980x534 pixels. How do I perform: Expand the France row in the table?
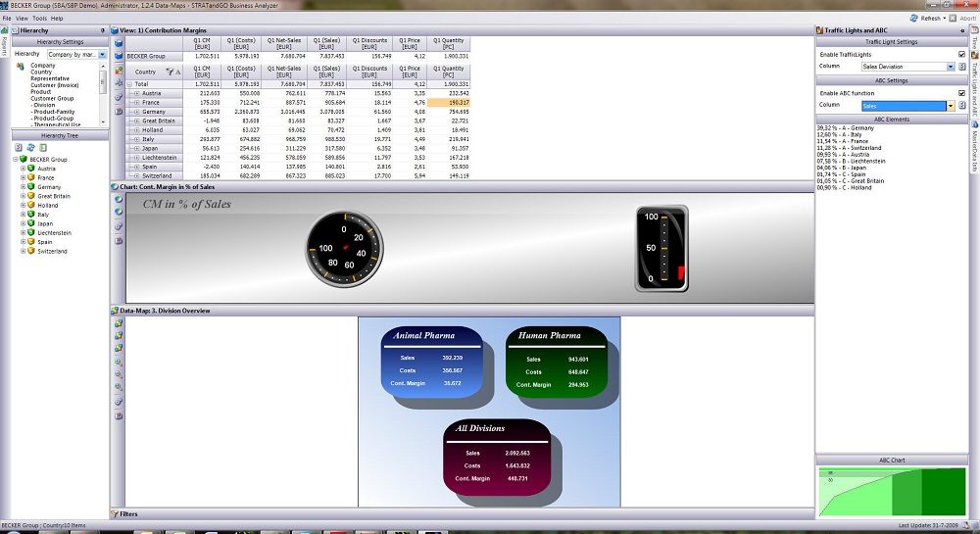point(136,102)
